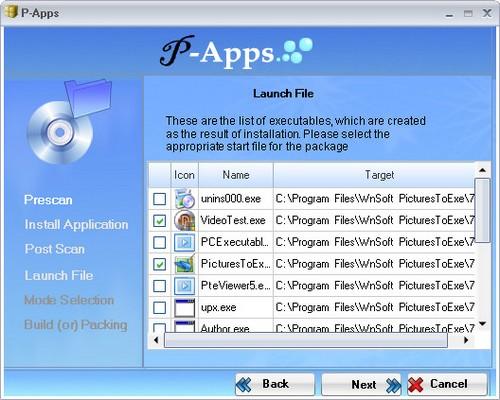Viewport: 500px width, 400px height.
Task: Click the Cancel button
Action: (x=447, y=384)
